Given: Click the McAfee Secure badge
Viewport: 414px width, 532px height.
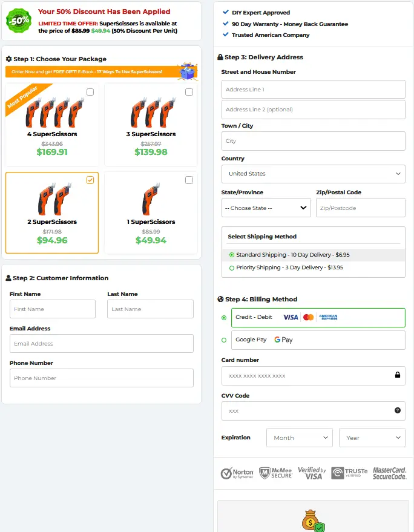Looking at the screenshot, I should [275, 473].
